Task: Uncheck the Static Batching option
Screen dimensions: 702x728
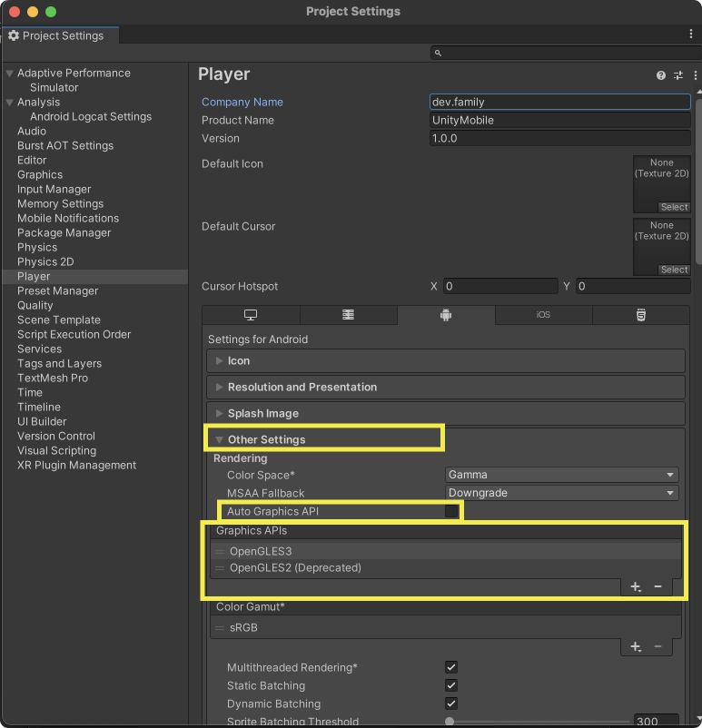Action: point(451,685)
